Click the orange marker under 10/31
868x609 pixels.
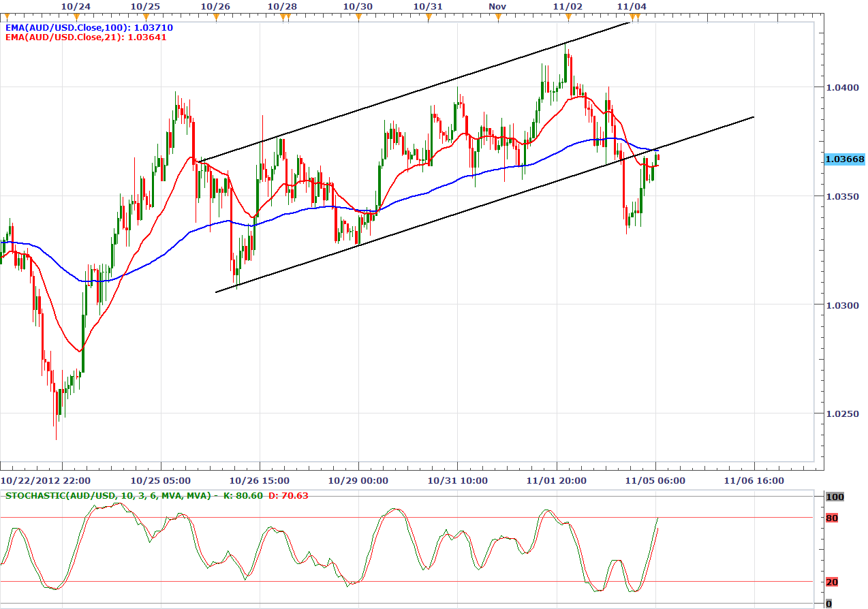pos(429,16)
